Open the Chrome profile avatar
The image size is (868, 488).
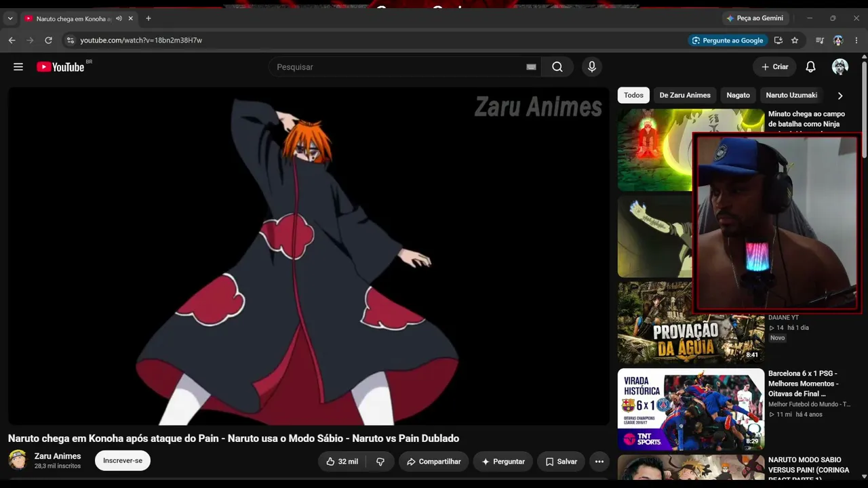(x=838, y=41)
